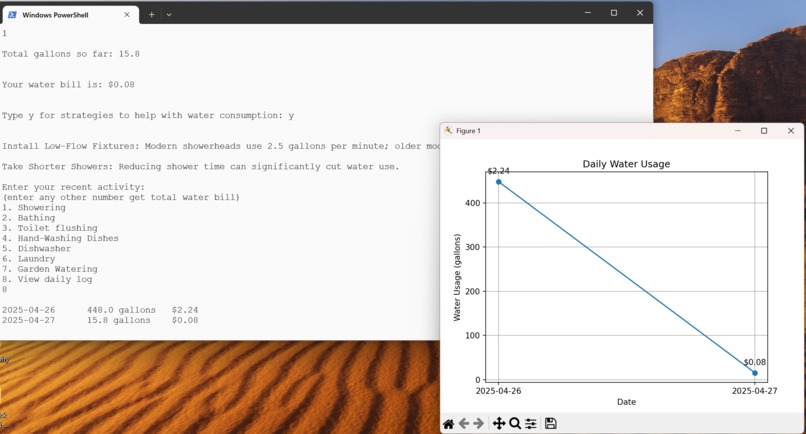Maximize the PowerShell window

coord(614,13)
